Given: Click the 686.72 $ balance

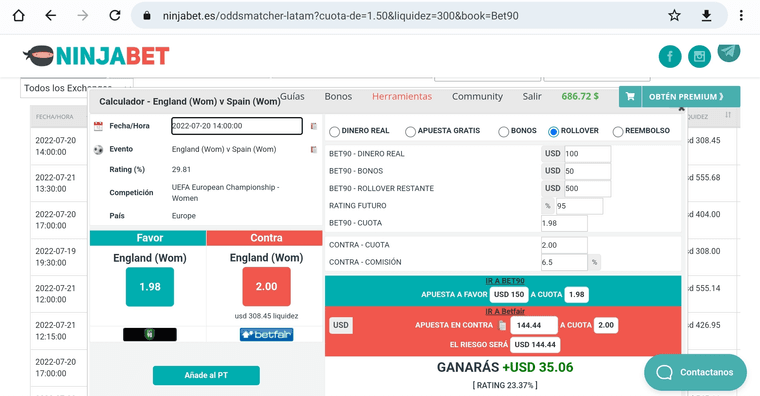Looking at the screenshot, I should click(x=580, y=96).
